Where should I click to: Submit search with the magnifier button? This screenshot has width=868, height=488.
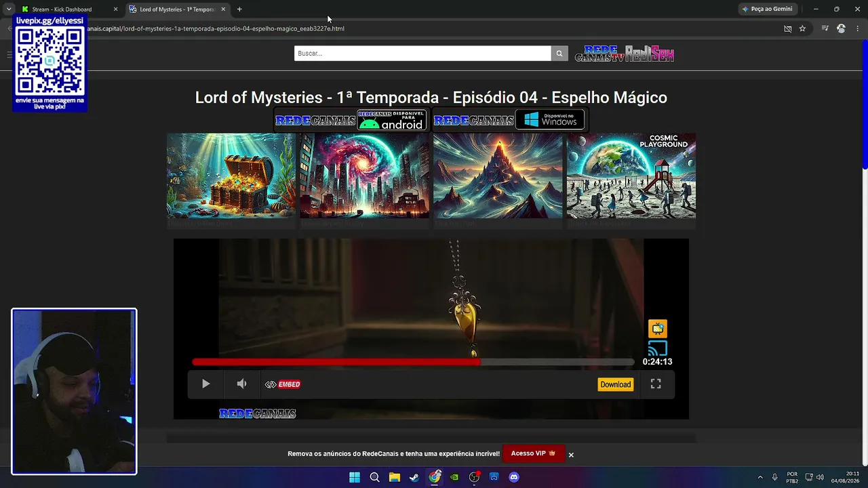(x=559, y=54)
